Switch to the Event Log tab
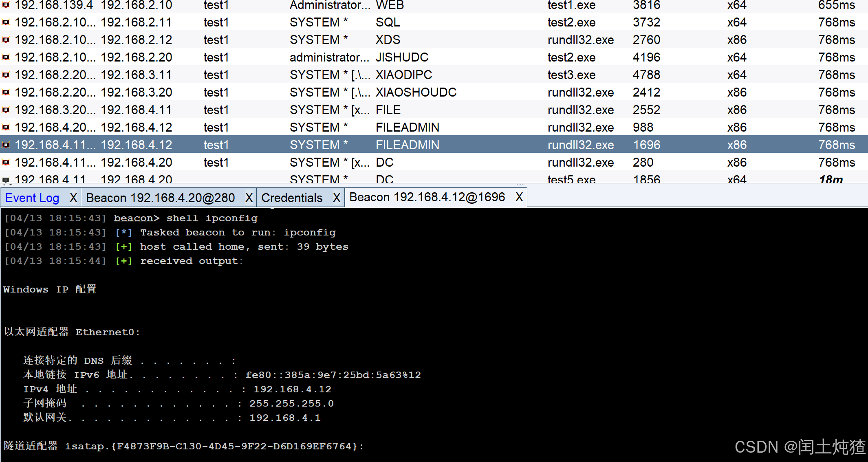This screenshot has height=462, width=868. pos(32,198)
